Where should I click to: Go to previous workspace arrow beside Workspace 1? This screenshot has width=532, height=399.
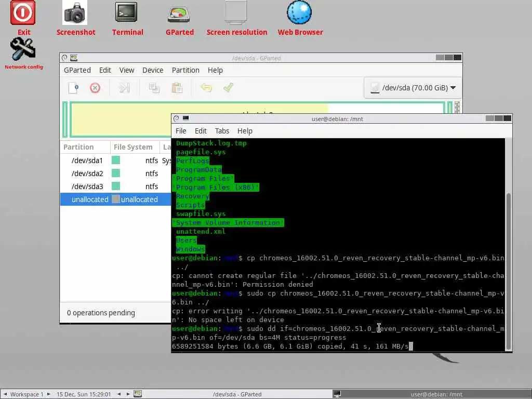pyautogui.click(x=5, y=394)
